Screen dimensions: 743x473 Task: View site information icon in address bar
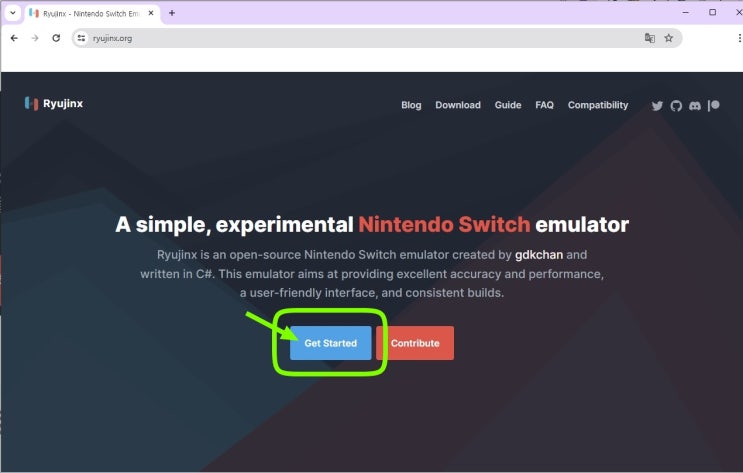click(x=82, y=38)
